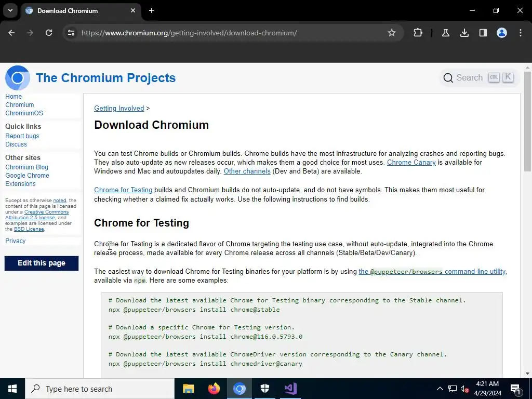Image resolution: width=532 pixels, height=399 pixels.
Task: Follow the Getting Involved breadcrumb link
Action: click(x=119, y=108)
